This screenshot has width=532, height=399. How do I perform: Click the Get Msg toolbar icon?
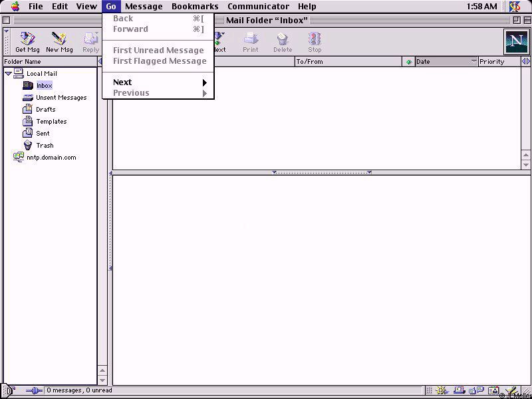(x=27, y=42)
